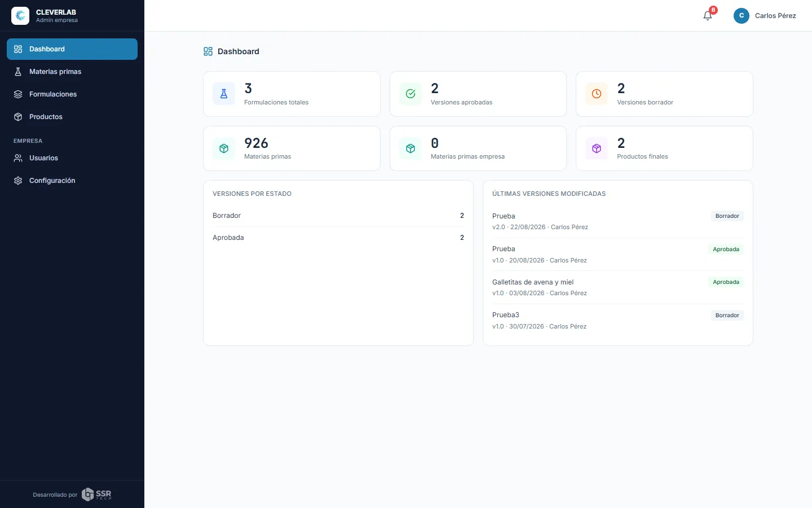Click the CleverLab logo icon
The width and height of the screenshot is (812, 508).
coord(20,16)
